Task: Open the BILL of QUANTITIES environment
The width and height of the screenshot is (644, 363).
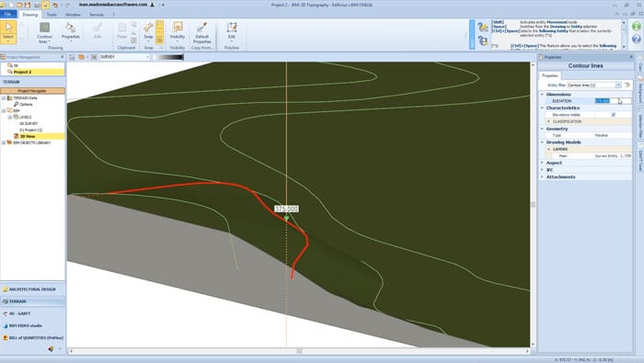Action: tap(32, 337)
